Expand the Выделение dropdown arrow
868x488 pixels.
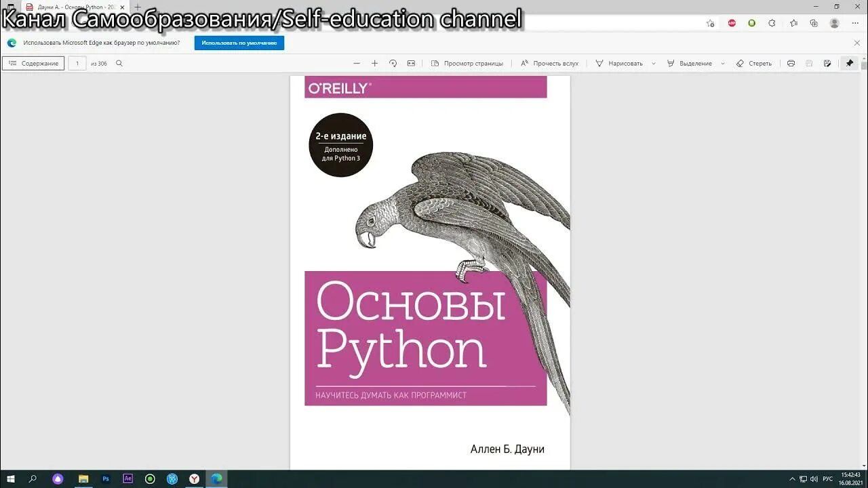722,63
